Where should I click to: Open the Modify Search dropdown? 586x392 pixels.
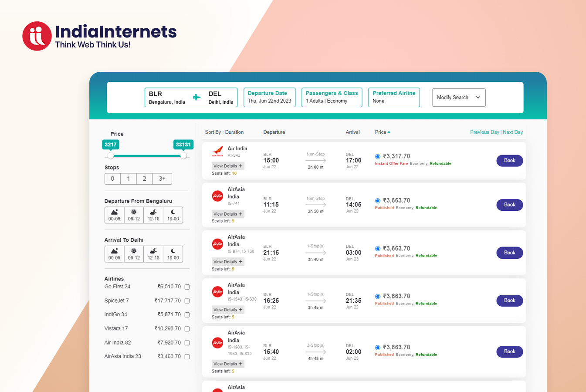click(x=458, y=98)
